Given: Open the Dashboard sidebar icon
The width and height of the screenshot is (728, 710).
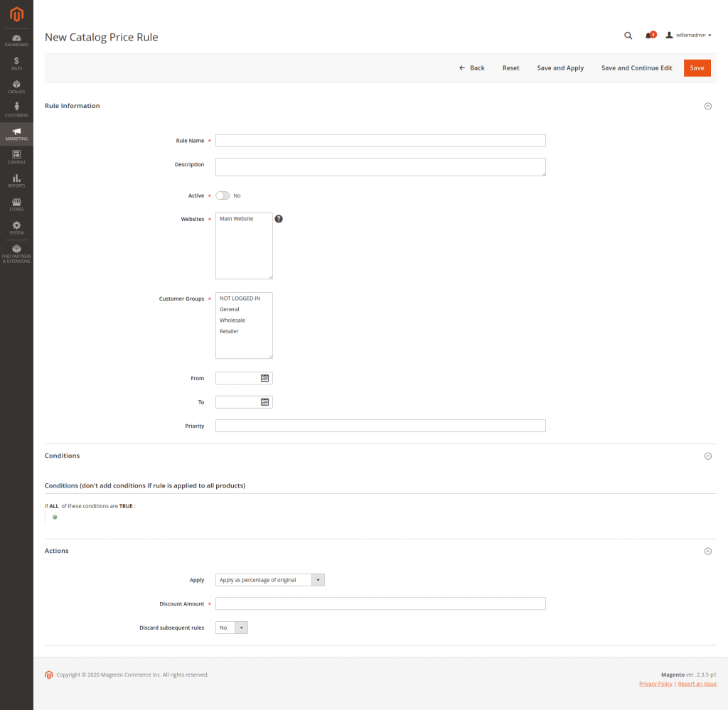Looking at the screenshot, I should pyautogui.click(x=16, y=40).
